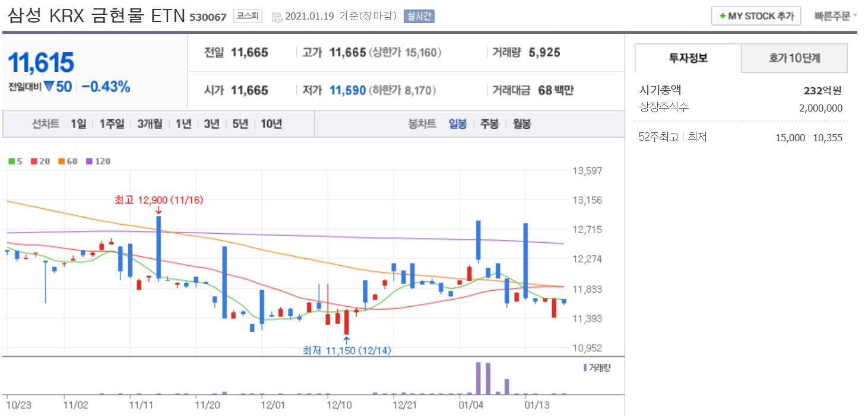The width and height of the screenshot is (868, 416).
Task: Switch to 주봉 weekly candle chart
Action: [489, 124]
